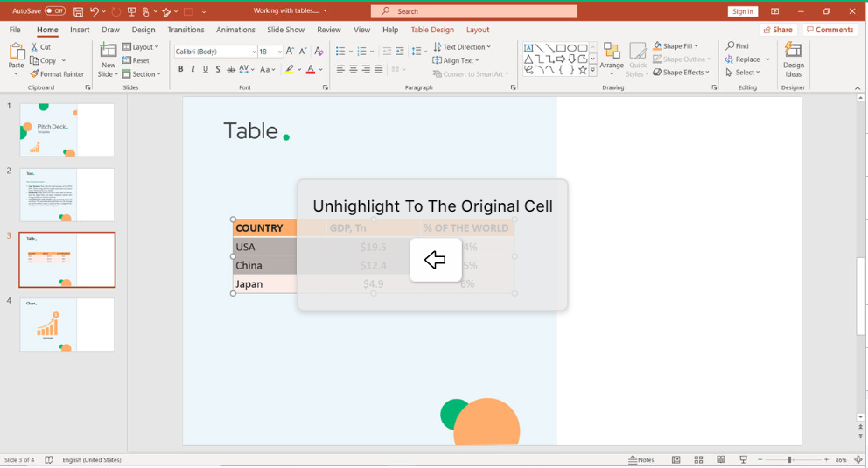Screen dimensions: 868x468
Task: Open the Paste button
Action: [16, 59]
